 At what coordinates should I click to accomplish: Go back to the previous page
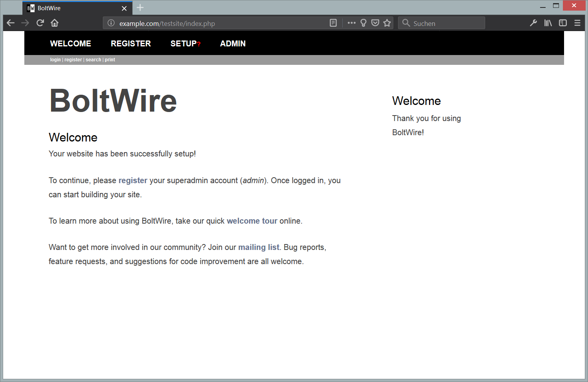click(11, 23)
